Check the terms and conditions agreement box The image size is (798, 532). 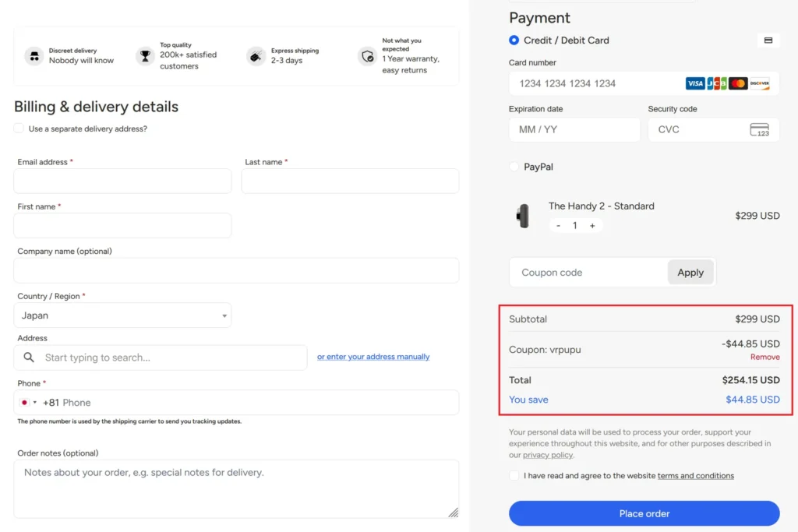[x=514, y=476]
